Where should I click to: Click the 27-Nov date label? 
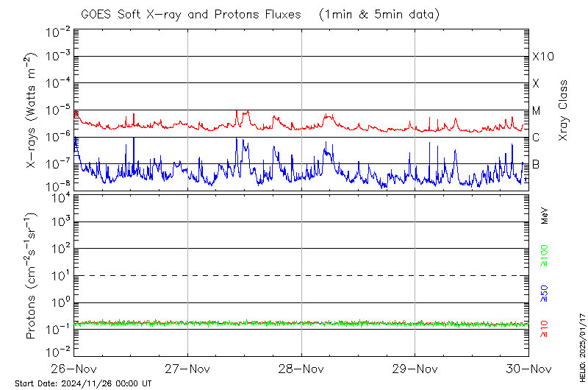187,369
